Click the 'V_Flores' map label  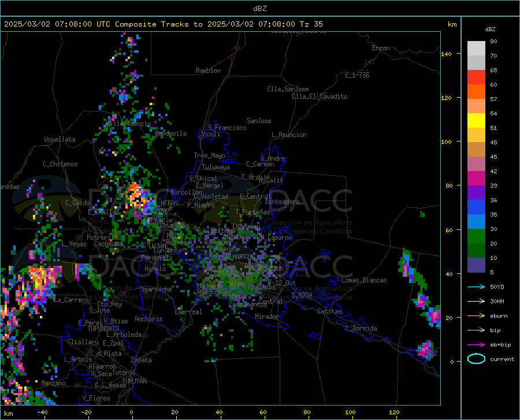(x=96, y=398)
